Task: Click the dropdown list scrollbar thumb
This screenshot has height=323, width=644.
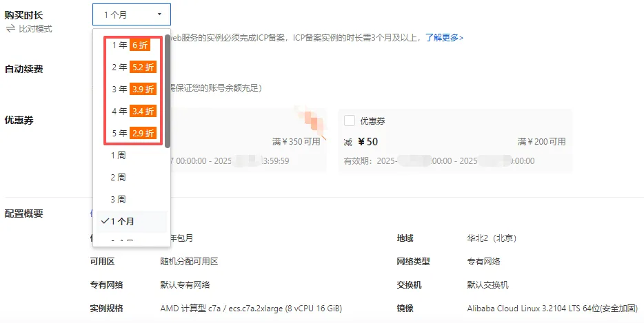Action: point(168,91)
